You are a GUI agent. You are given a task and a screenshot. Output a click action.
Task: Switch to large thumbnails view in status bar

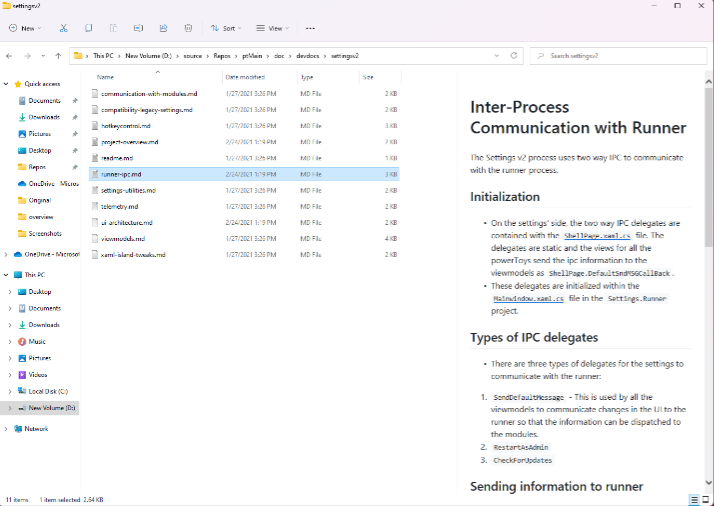pyautogui.click(x=705, y=499)
